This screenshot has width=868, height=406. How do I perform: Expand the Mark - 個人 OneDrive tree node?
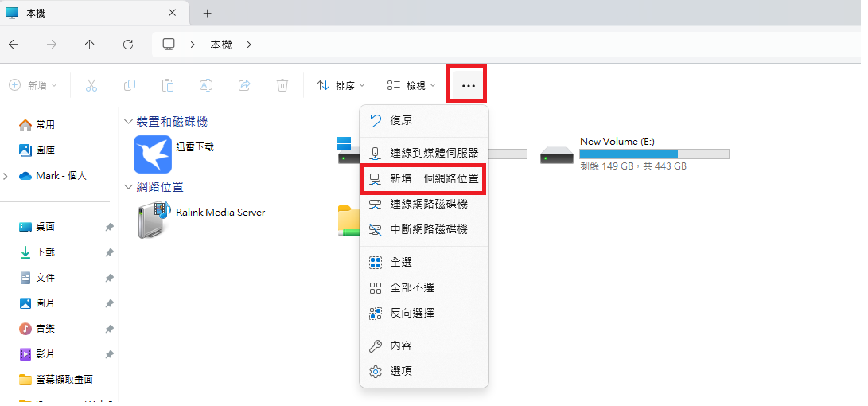(x=7, y=176)
